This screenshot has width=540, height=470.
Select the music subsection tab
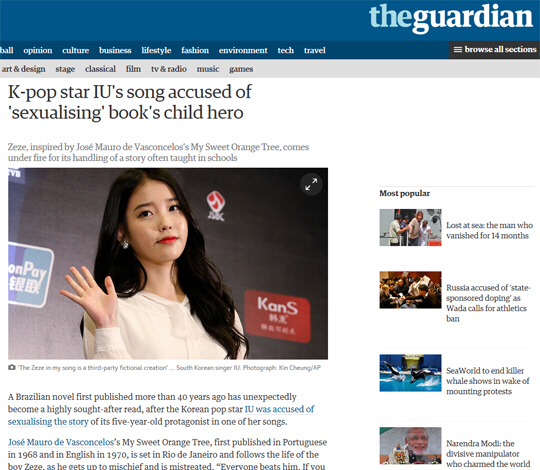tap(208, 69)
